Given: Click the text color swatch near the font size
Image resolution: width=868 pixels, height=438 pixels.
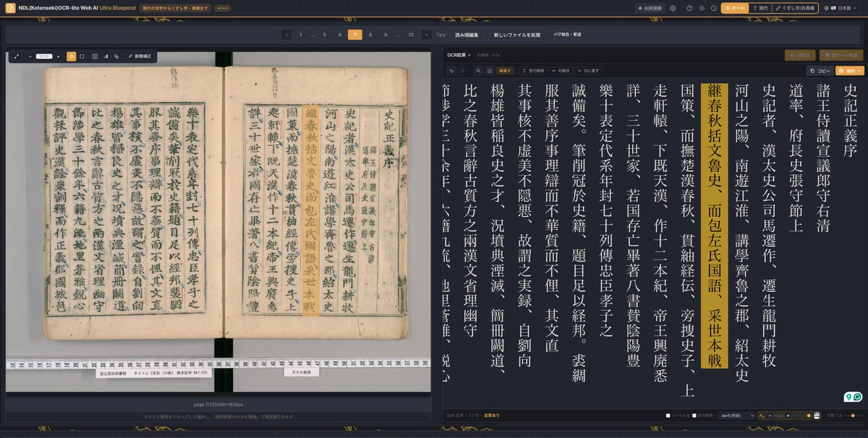Looking at the screenshot, I should (808, 415).
